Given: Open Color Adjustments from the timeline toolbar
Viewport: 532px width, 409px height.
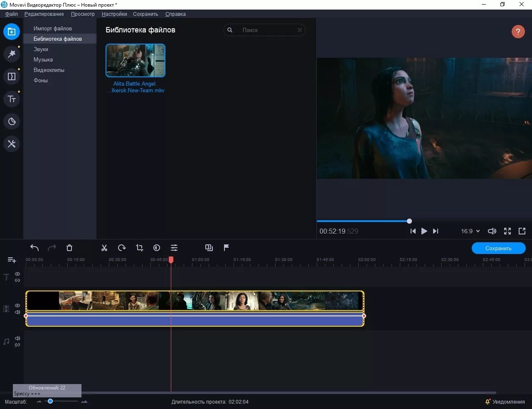Looking at the screenshot, I should 157,248.
